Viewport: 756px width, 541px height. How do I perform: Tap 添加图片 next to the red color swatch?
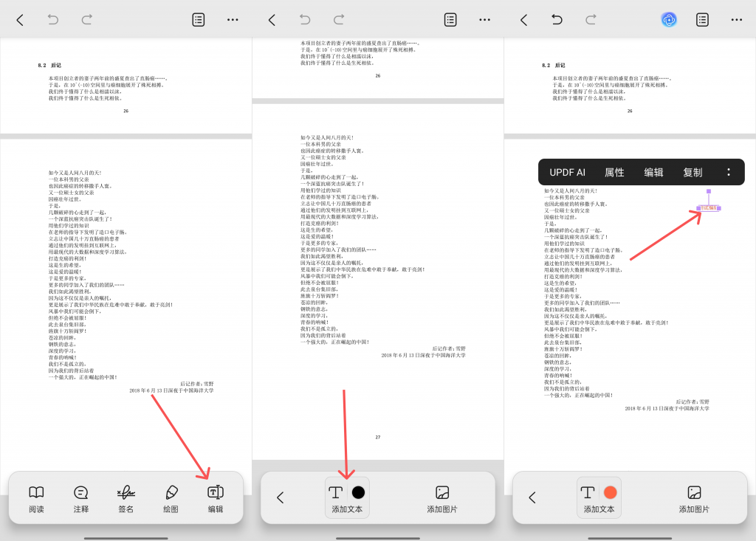[x=694, y=498]
